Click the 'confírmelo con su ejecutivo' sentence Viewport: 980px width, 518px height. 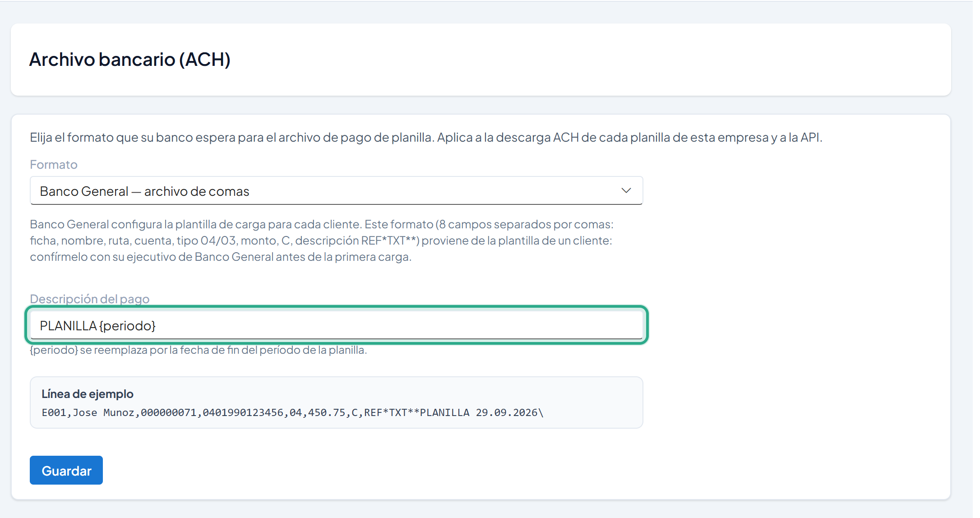point(221,257)
